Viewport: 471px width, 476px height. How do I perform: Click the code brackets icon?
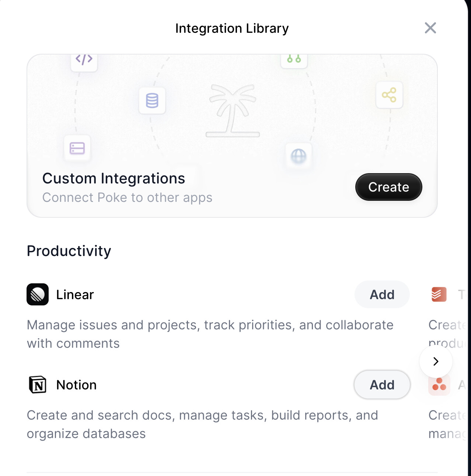[x=84, y=60]
